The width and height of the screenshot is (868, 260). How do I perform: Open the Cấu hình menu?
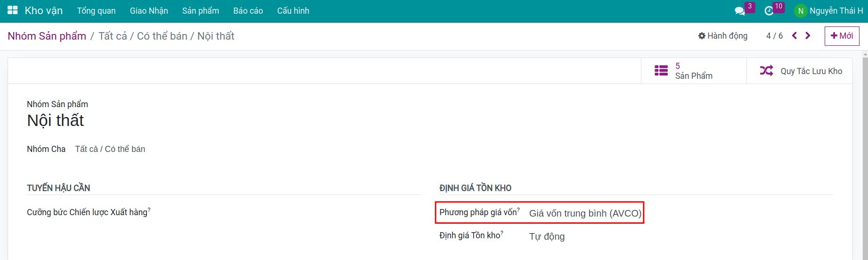293,11
